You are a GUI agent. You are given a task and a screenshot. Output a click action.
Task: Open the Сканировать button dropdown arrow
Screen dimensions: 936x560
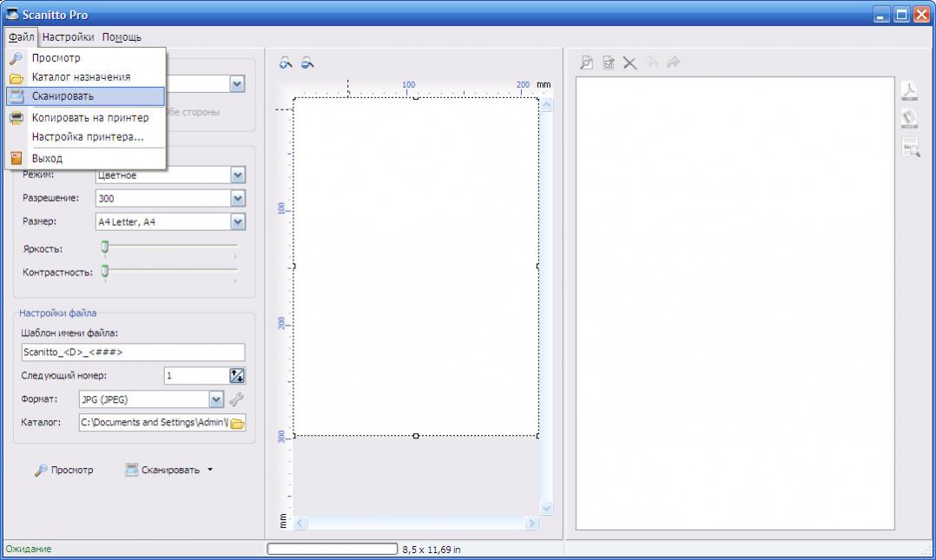210,470
